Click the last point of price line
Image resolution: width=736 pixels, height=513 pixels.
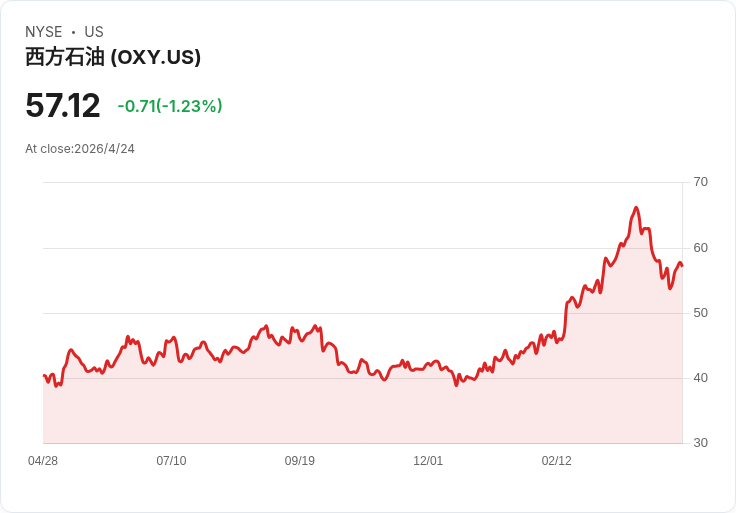pyautogui.click(x=682, y=266)
